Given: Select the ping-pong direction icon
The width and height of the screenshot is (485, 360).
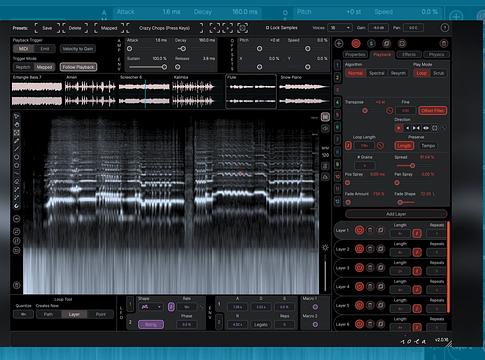Looking at the screenshot, I should (x=416, y=128).
